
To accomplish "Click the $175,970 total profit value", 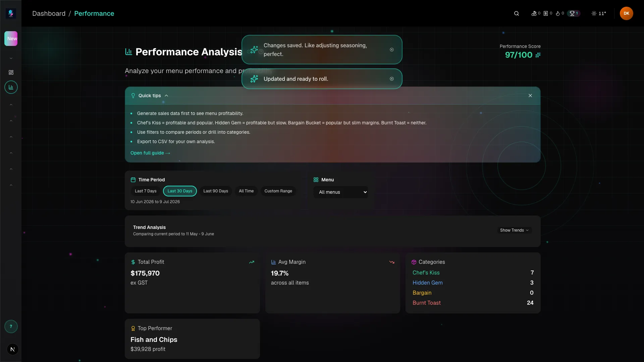I will [x=145, y=273].
